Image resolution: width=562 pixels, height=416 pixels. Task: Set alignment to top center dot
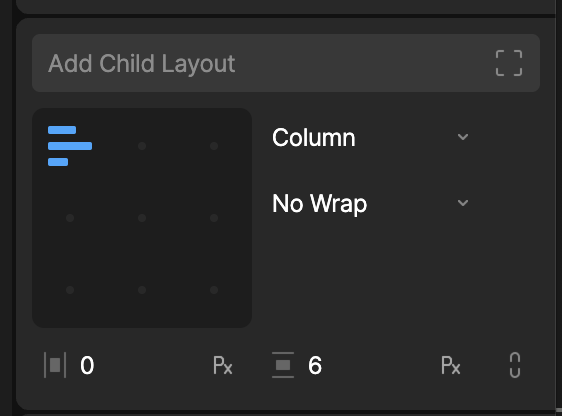coord(142,146)
